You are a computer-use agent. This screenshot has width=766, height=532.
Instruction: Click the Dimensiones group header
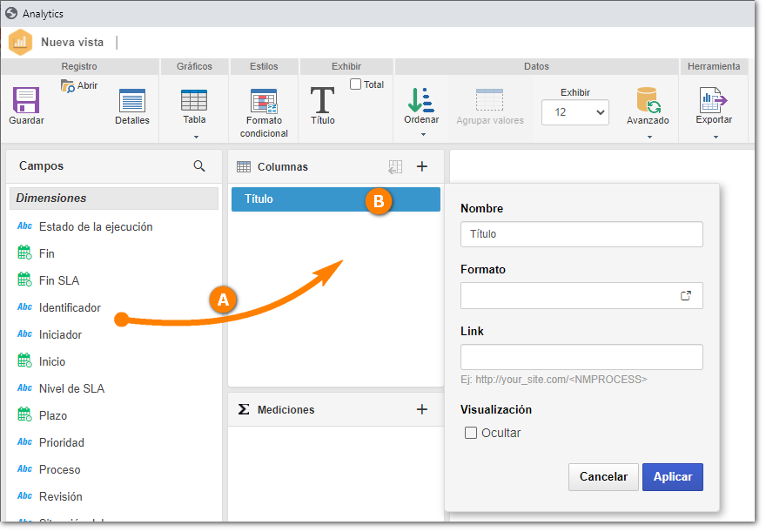coord(114,199)
